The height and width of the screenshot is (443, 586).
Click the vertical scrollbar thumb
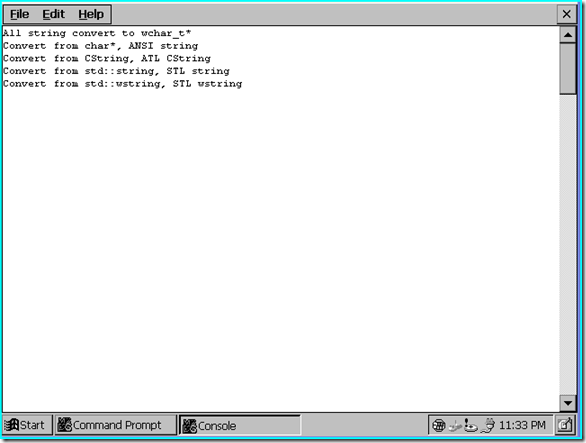coord(568,68)
